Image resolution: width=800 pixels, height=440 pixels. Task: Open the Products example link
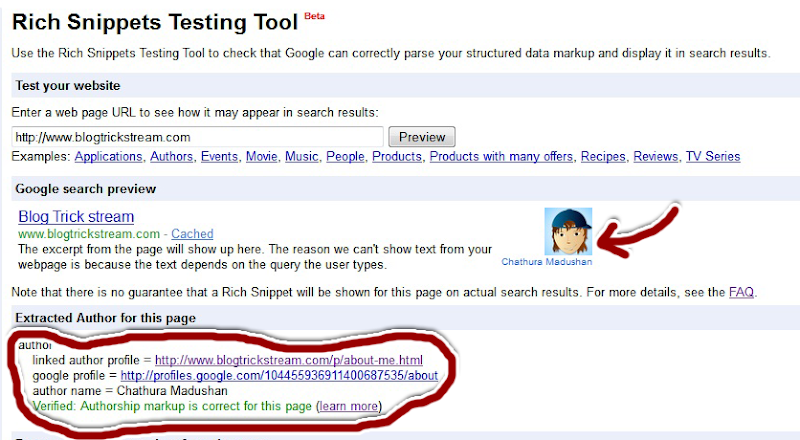pyautogui.click(x=397, y=157)
